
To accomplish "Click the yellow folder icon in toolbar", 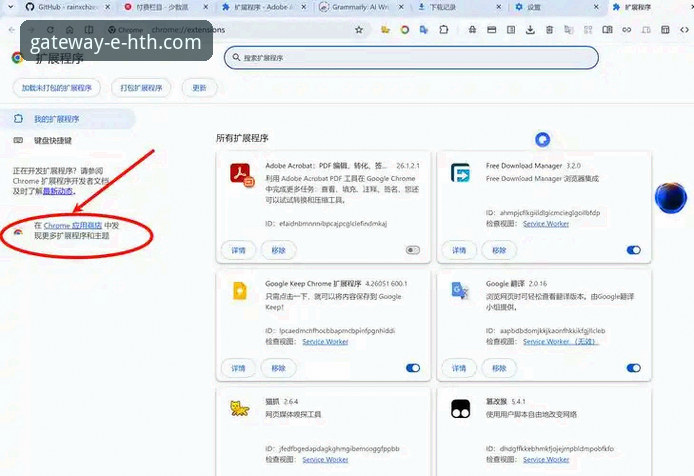I will (x=386, y=30).
